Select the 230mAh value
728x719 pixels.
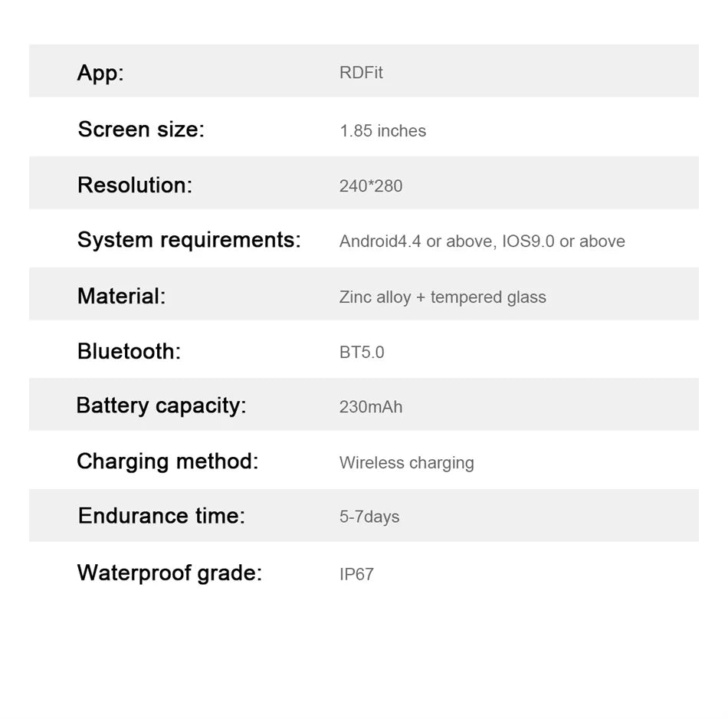370,407
